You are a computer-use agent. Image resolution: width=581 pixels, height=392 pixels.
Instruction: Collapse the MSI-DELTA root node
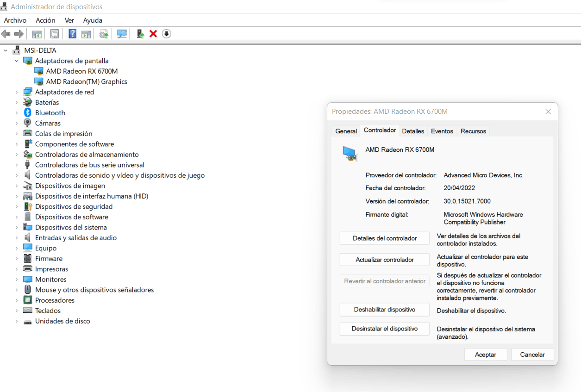click(6, 50)
